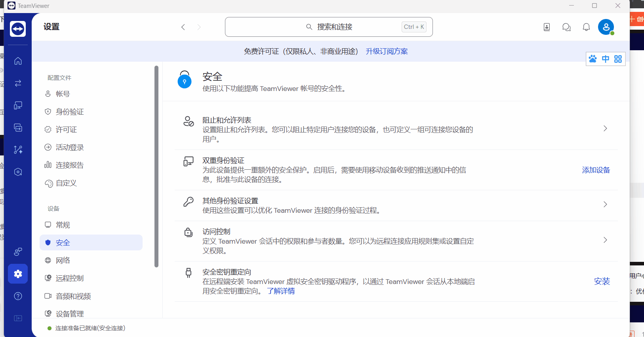Viewport: 644px width, 337px height.
Task: Click the Settings gear in left rail
Action: click(x=18, y=274)
